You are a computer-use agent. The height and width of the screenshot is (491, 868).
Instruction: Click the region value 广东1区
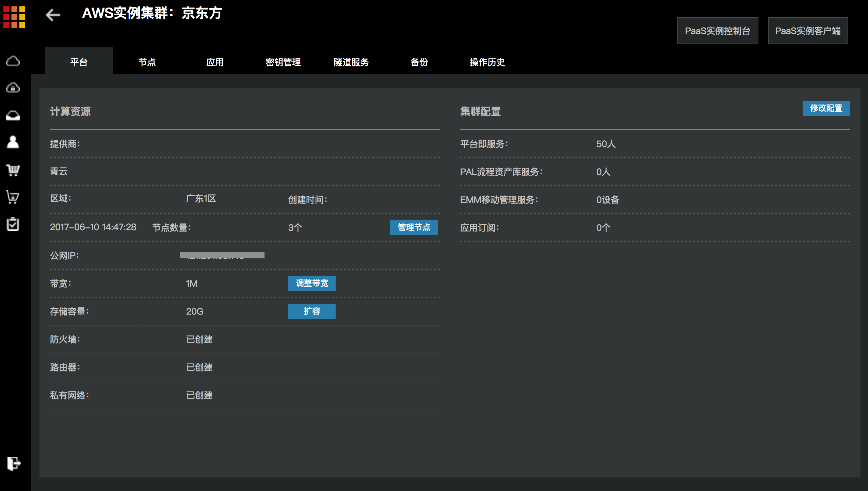coord(201,199)
